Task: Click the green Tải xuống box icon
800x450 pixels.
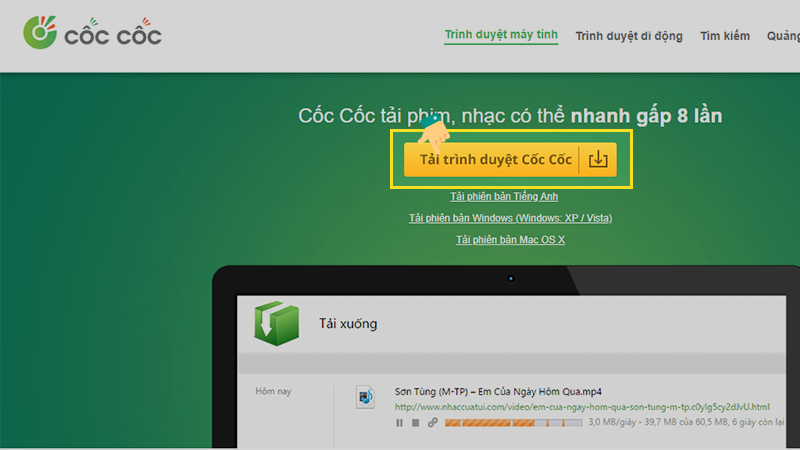Action: click(x=277, y=323)
